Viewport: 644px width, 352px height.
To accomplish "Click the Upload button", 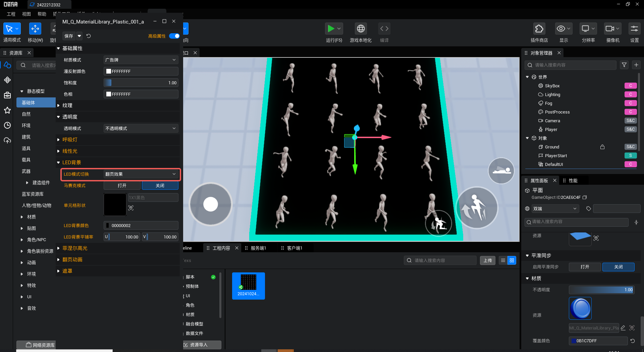I will click(x=488, y=260).
